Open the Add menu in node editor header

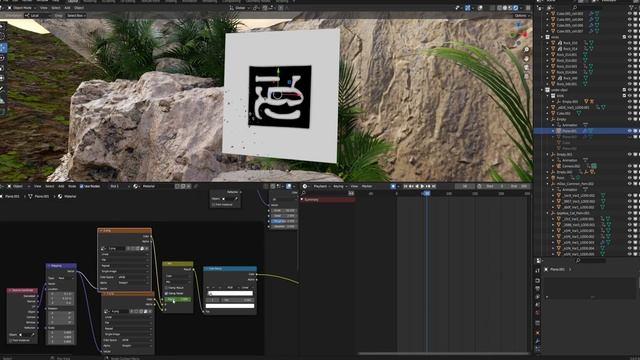pos(61,186)
